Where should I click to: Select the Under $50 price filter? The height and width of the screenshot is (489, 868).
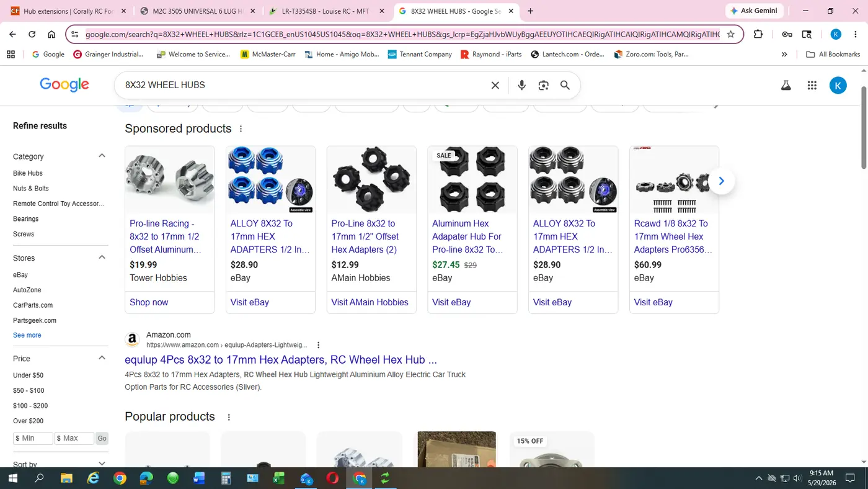pyautogui.click(x=28, y=375)
